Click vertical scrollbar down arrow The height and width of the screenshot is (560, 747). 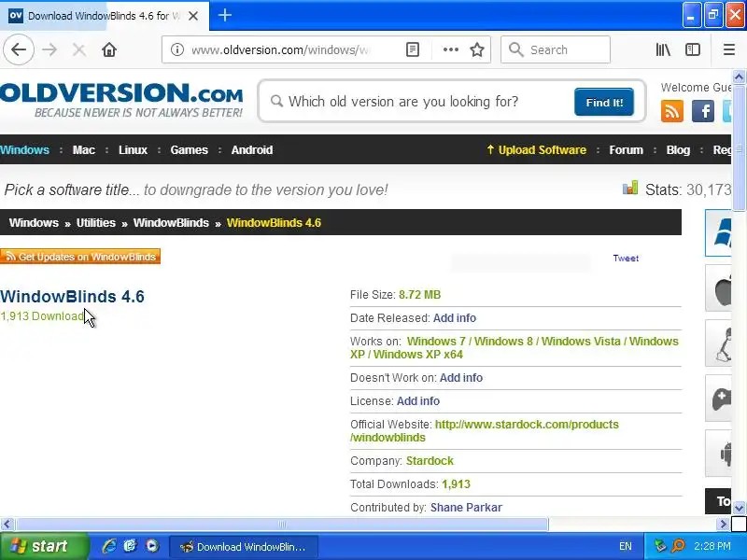[x=739, y=508]
